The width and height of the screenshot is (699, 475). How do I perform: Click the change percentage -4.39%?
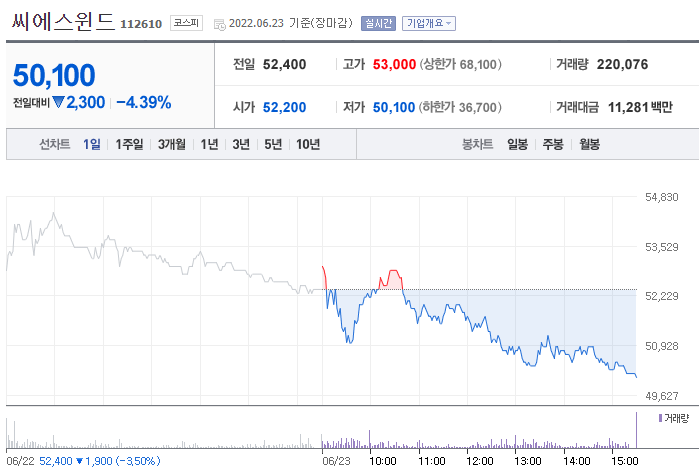144,102
